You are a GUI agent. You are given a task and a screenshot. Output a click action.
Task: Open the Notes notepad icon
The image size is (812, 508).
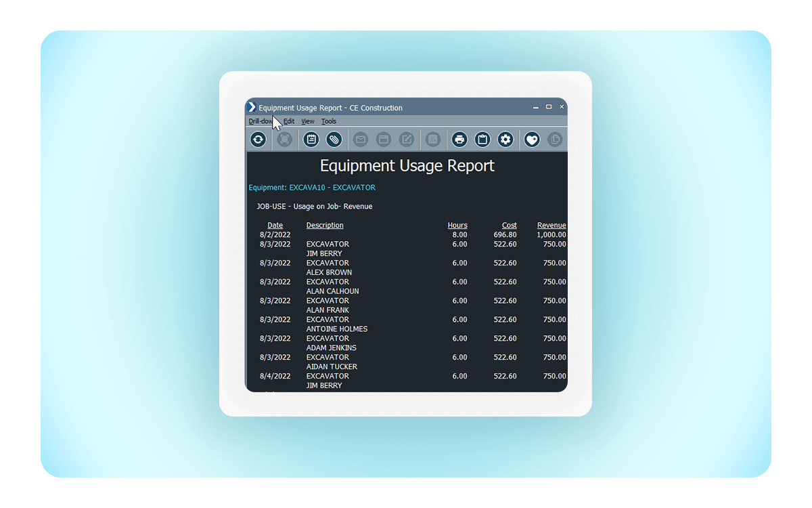(311, 140)
